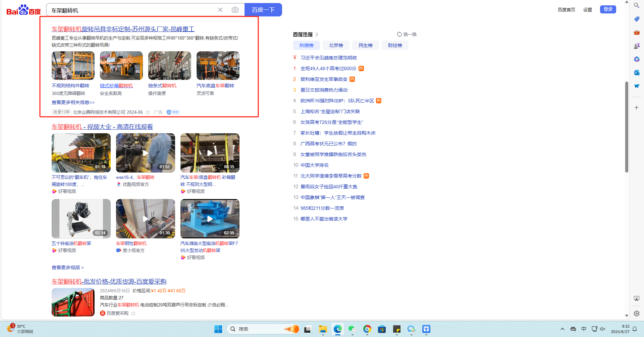Open Microsoft Store from taskbar
644x337 pixels.
click(382, 329)
